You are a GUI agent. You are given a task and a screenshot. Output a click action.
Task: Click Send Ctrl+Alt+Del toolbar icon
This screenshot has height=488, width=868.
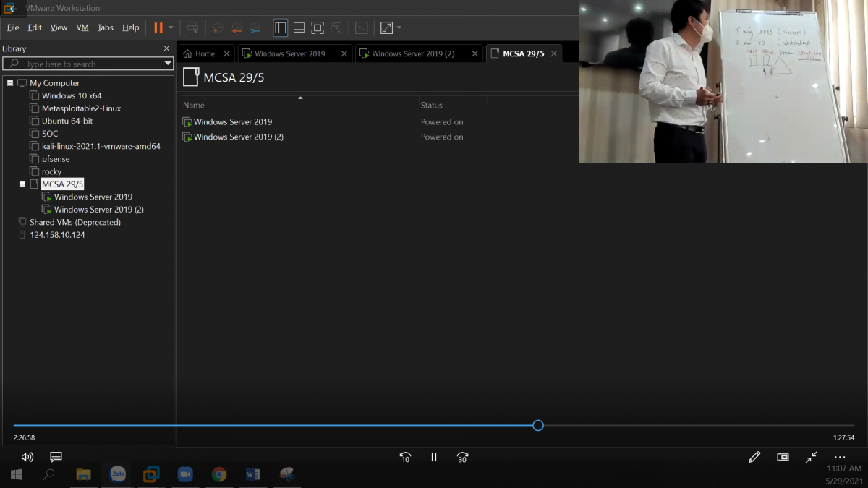(192, 28)
